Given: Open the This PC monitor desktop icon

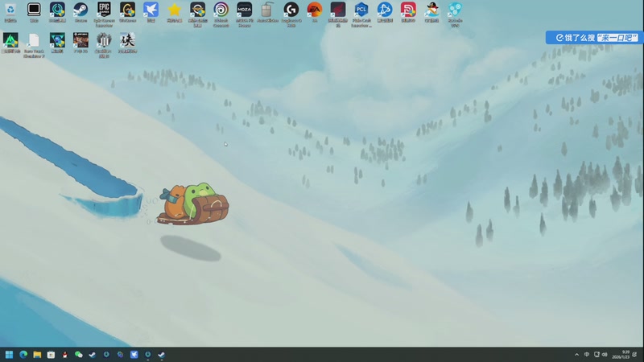Looking at the screenshot, I should [34, 12].
